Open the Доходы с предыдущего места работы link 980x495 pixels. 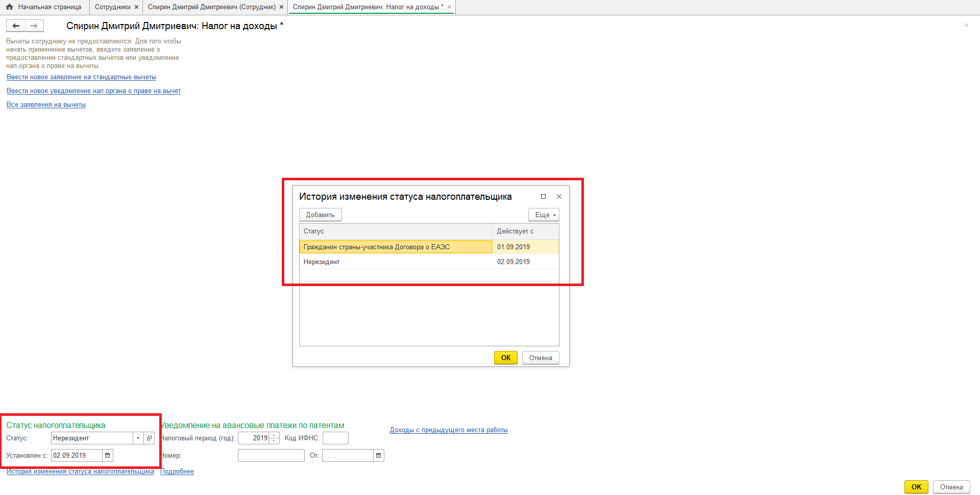449,430
